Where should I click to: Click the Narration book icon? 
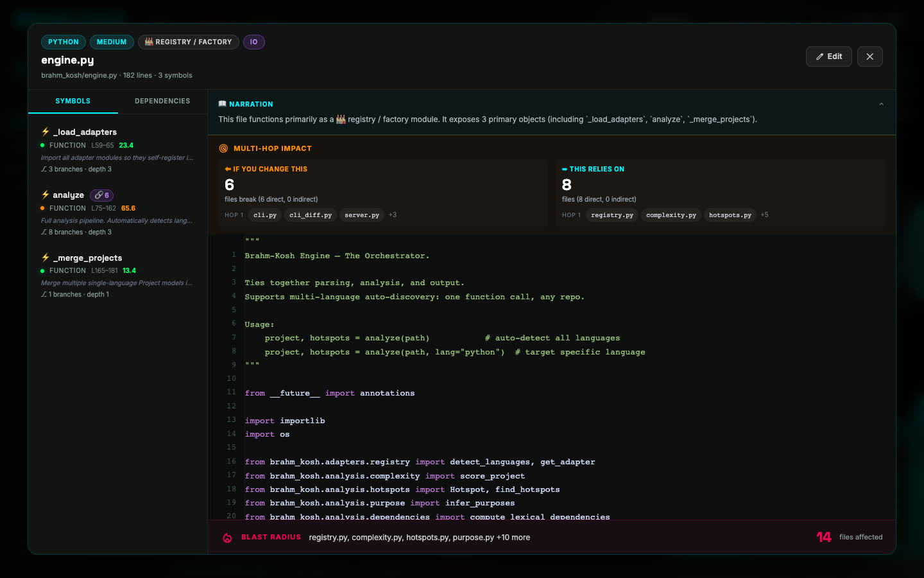click(222, 104)
